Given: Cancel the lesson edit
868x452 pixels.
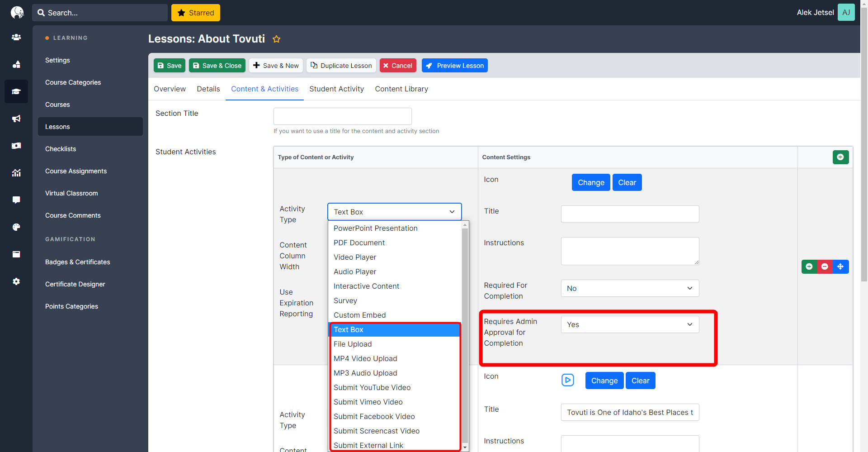Looking at the screenshot, I should pyautogui.click(x=398, y=66).
